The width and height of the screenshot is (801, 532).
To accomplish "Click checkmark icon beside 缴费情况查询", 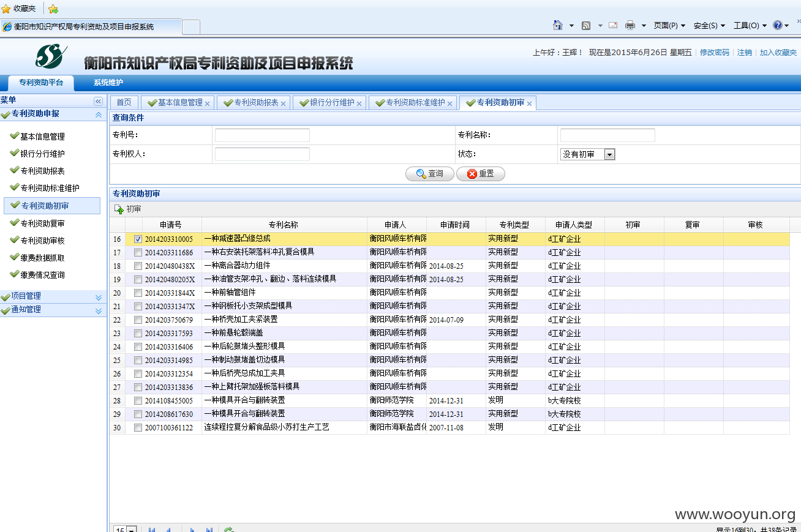I will pos(15,274).
